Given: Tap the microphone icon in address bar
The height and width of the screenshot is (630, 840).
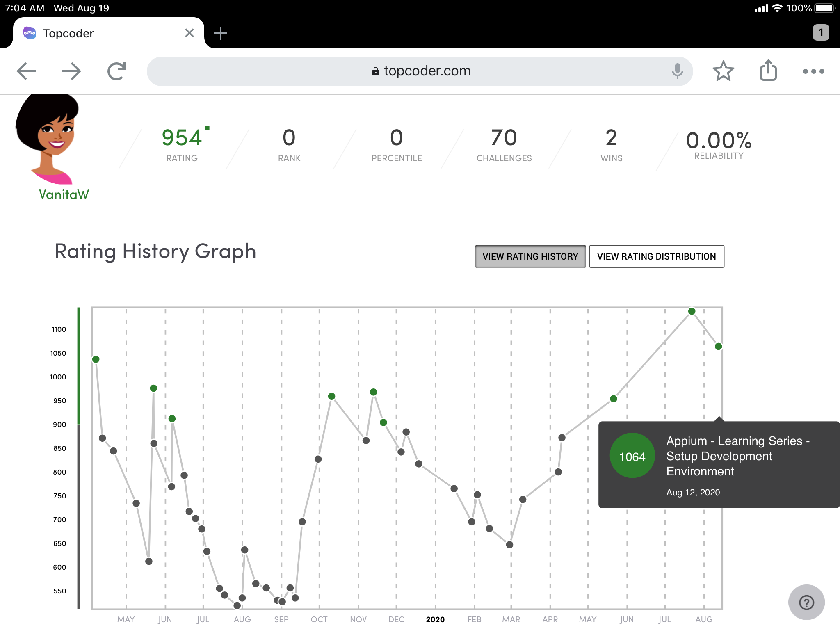Looking at the screenshot, I should tap(677, 71).
